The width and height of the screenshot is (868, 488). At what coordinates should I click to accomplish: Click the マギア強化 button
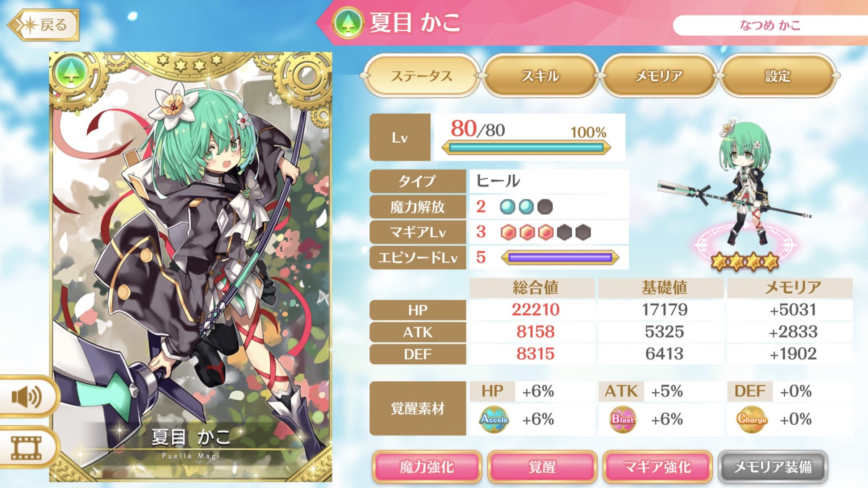[x=658, y=467]
